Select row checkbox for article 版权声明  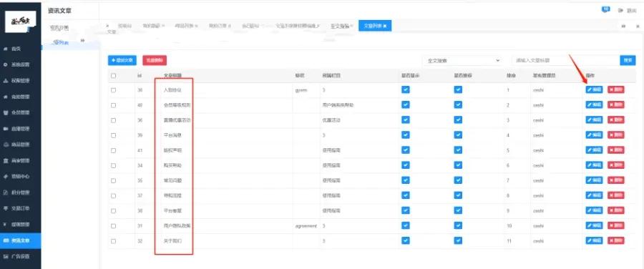pos(113,150)
